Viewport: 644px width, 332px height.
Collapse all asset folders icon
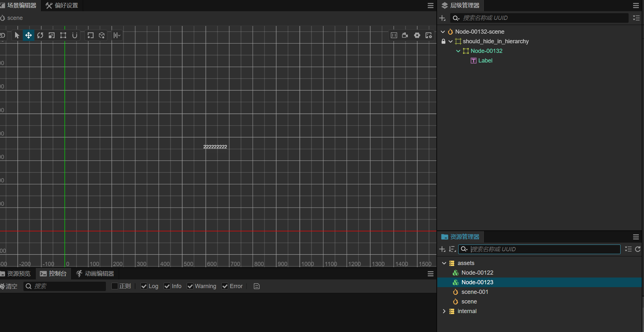pos(628,249)
